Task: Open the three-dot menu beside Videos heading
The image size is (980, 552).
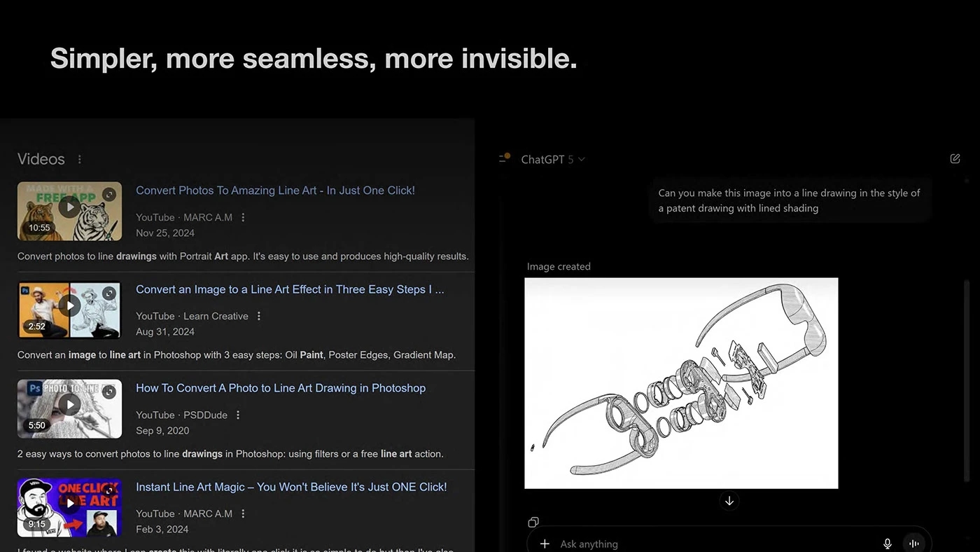Action: pos(79,160)
